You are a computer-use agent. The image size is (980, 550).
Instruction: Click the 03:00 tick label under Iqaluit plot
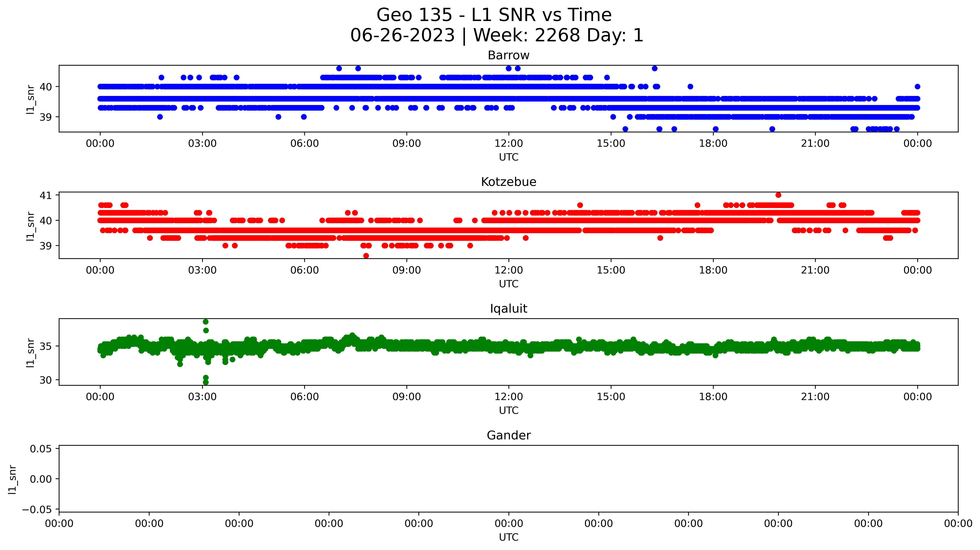(x=202, y=397)
